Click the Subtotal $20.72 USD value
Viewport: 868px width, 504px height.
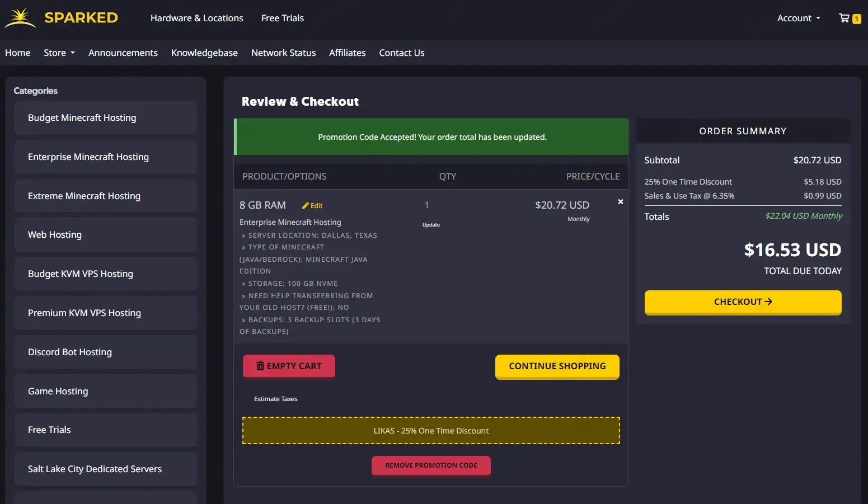[x=817, y=160]
